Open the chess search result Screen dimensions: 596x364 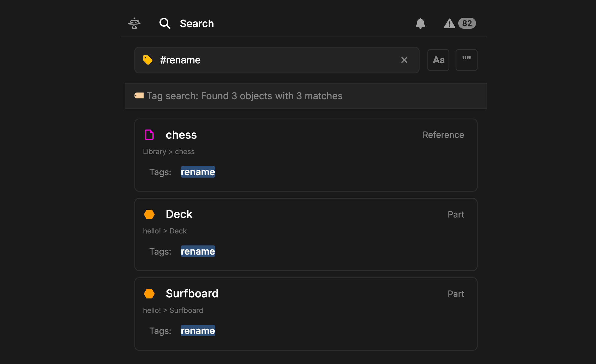click(181, 135)
